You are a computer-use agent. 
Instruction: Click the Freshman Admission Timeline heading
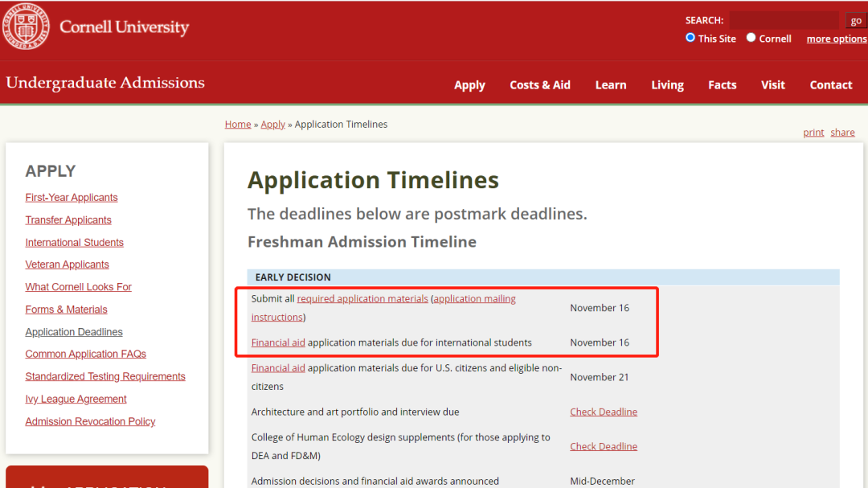(362, 242)
